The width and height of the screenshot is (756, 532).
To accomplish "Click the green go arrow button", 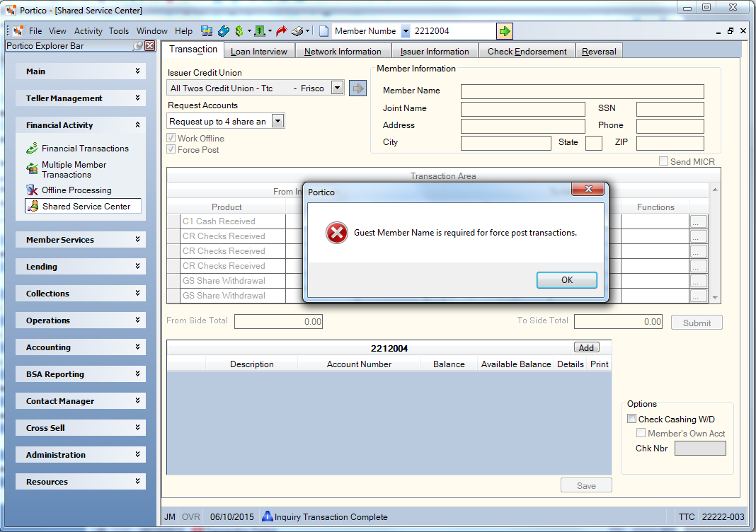I will point(504,31).
